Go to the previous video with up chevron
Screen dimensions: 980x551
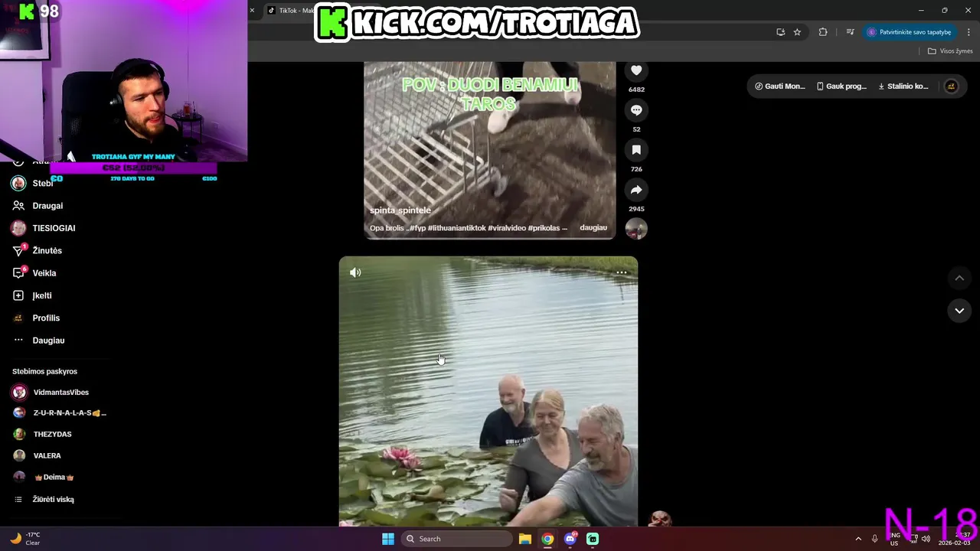(x=959, y=278)
